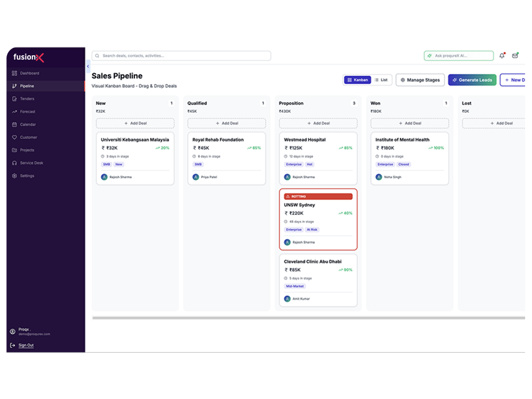This screenshot has width=532, height=399.
Task: Switch to List view
Action: pyautogui.click(x=381, y=80)
